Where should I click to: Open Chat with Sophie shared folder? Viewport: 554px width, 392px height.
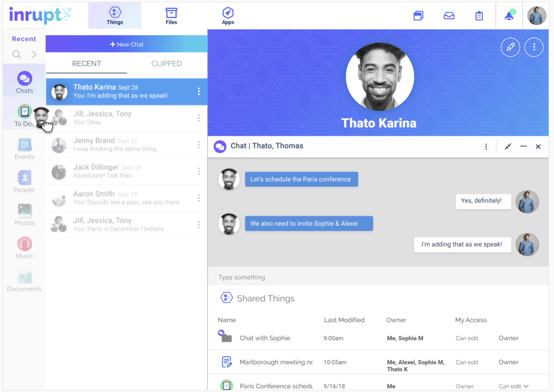coord(265,338)
